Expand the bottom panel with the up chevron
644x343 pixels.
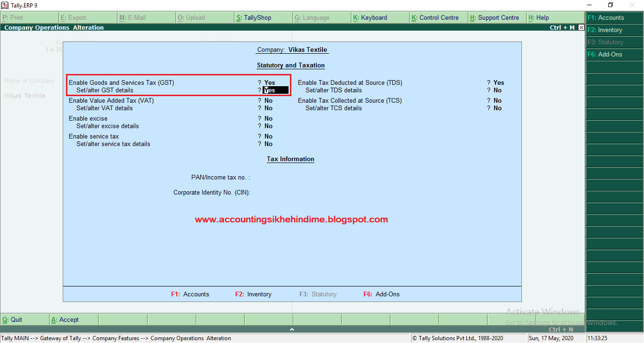click(x=292, y=329)
